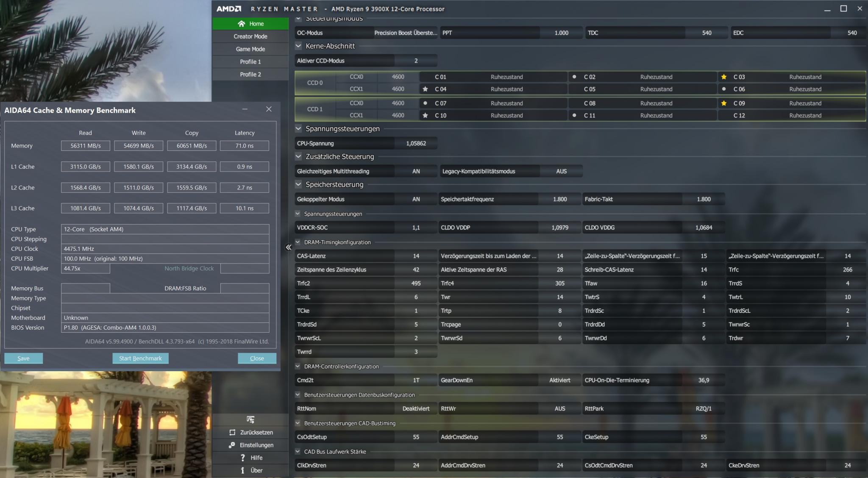
Task: Click the CPU-Spannung value 1,05862
Action: click(416, 143)
